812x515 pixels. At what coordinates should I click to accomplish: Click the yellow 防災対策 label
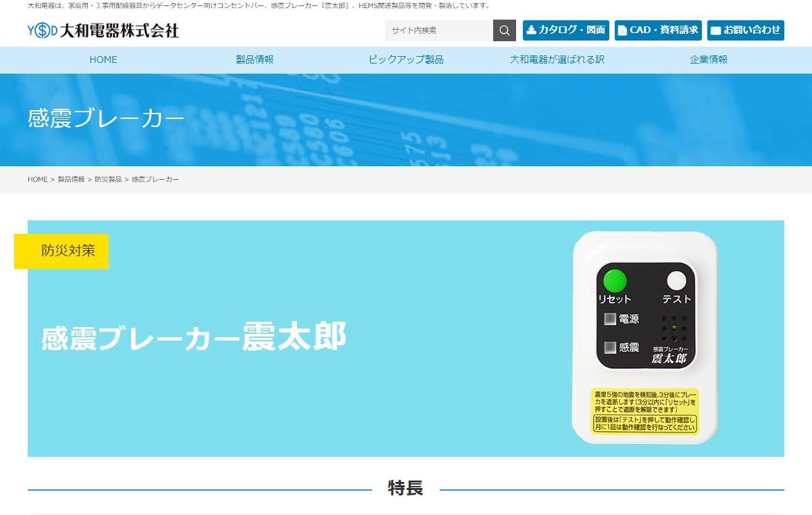[x=61, y=251]
